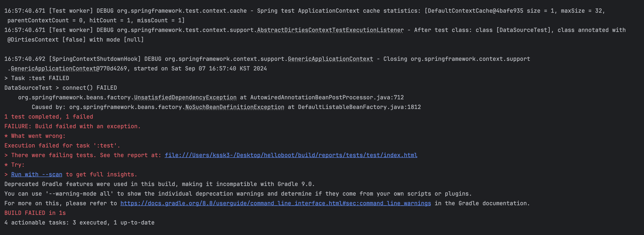Click the '> Task :test FAILED' line
Screen dimensions: 644x235
coord(37,78)
